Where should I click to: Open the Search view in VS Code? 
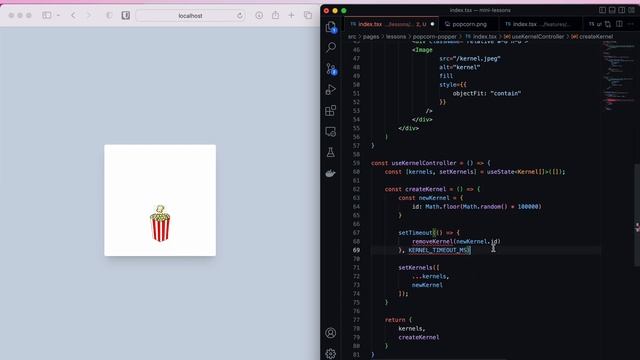[x=331, y=47]
